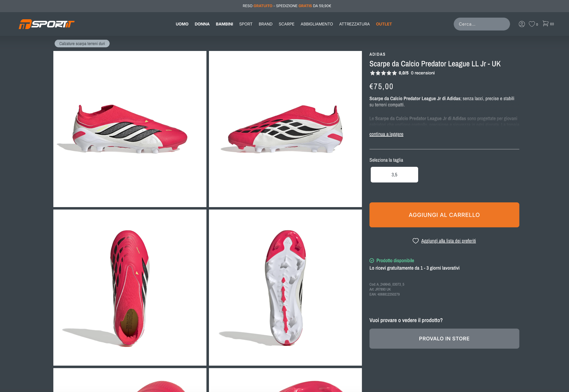Click PROVALO IN STORE button

coord(444,339)
